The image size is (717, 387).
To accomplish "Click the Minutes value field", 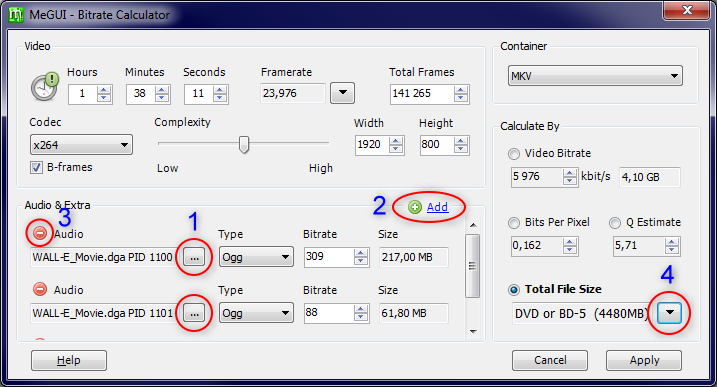I will [140, 94].
